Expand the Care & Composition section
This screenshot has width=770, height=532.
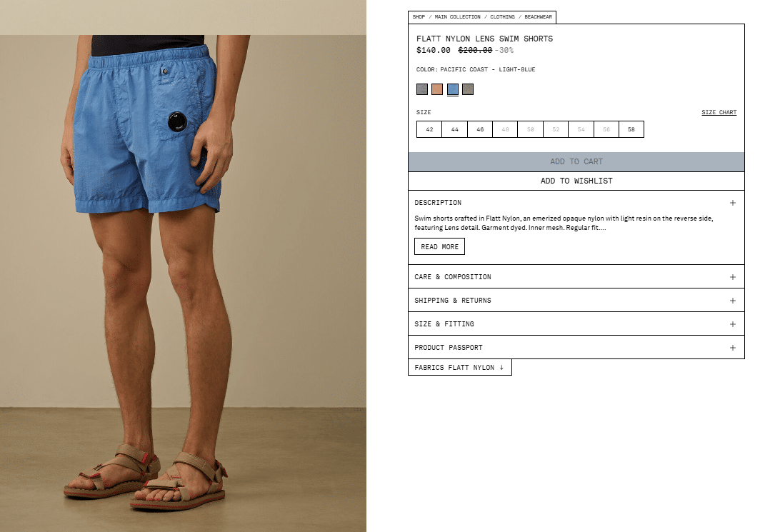[x=576, y=277]
